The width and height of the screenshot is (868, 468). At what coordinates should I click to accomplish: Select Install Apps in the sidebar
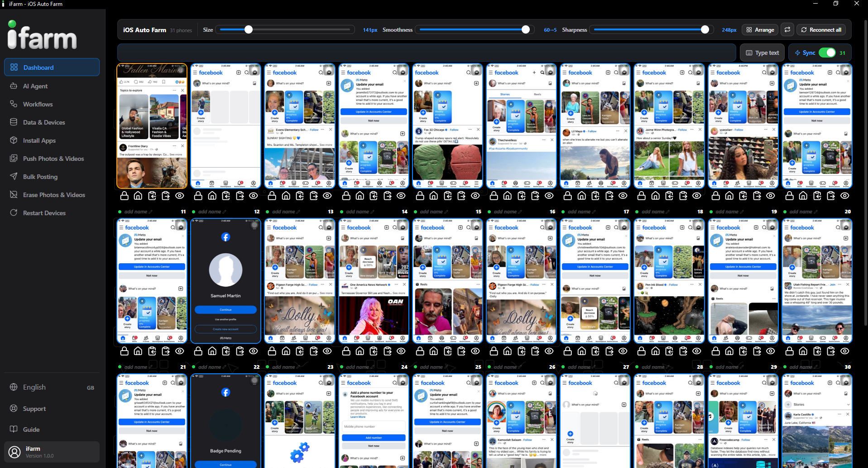point(52,140)
